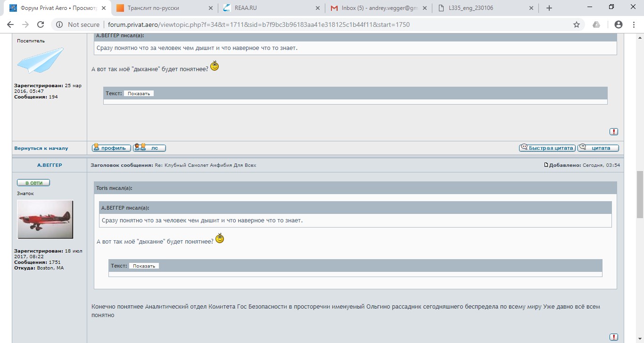This screenshot has height=343, width=644.
Task: Open the Chrome user profile icon
Action: [x=619, y=24]
